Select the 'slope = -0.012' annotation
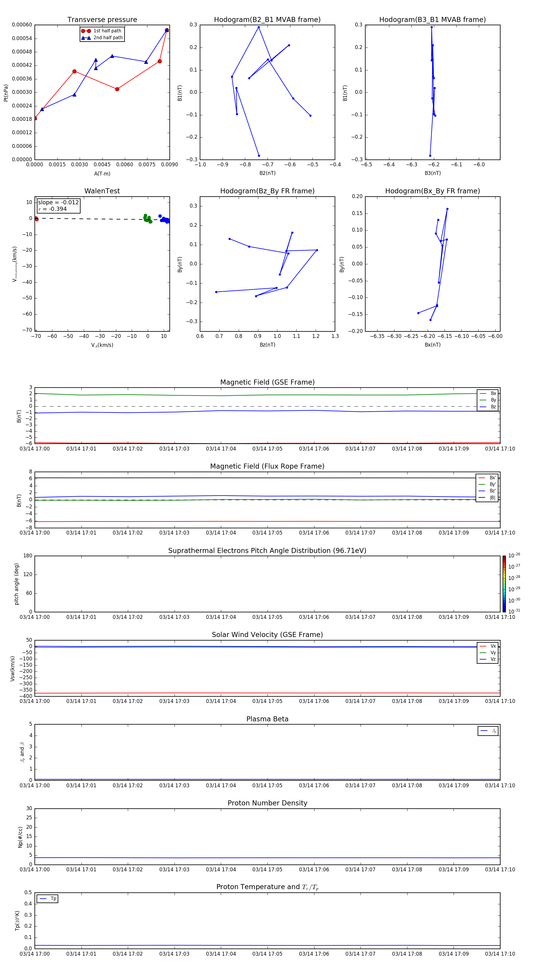 (58, 203)
